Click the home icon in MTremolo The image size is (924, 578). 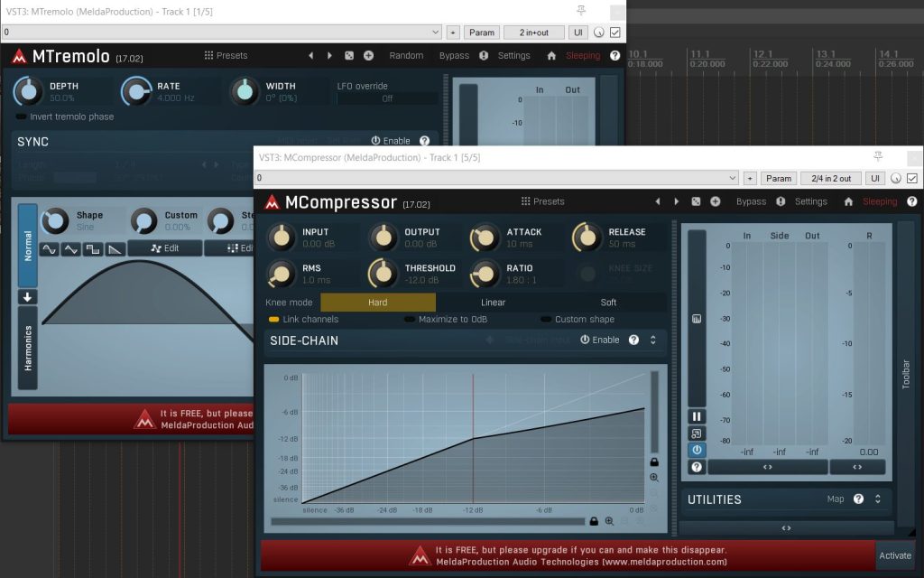point(551,55)
